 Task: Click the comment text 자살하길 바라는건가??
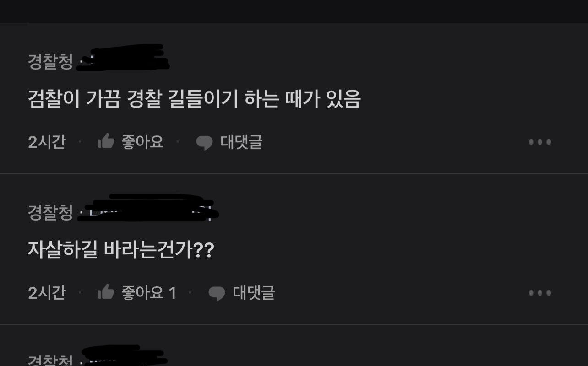[121, 250]
